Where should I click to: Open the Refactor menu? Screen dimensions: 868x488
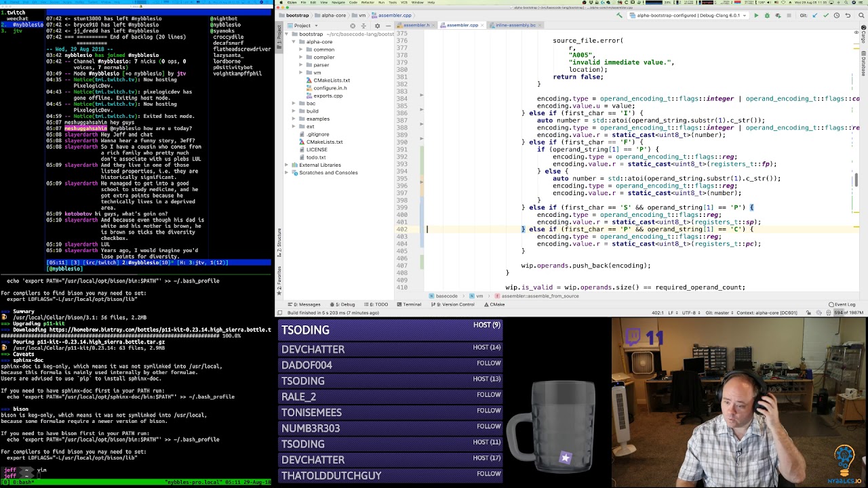(x=368, y=3)
